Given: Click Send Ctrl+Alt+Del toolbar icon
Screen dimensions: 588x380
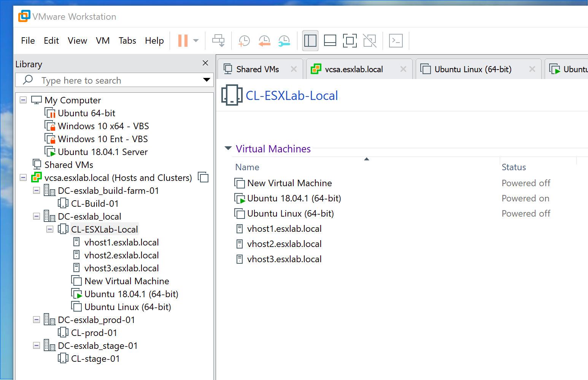Looking at the screenshot, I should [218, 41].
